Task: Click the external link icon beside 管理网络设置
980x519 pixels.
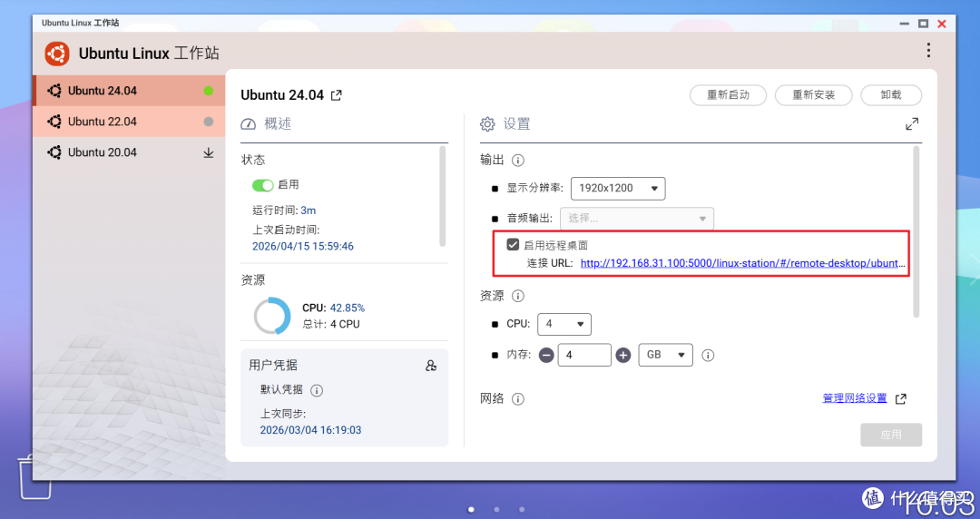Action: pyautogui.click(x=901, y=399)
